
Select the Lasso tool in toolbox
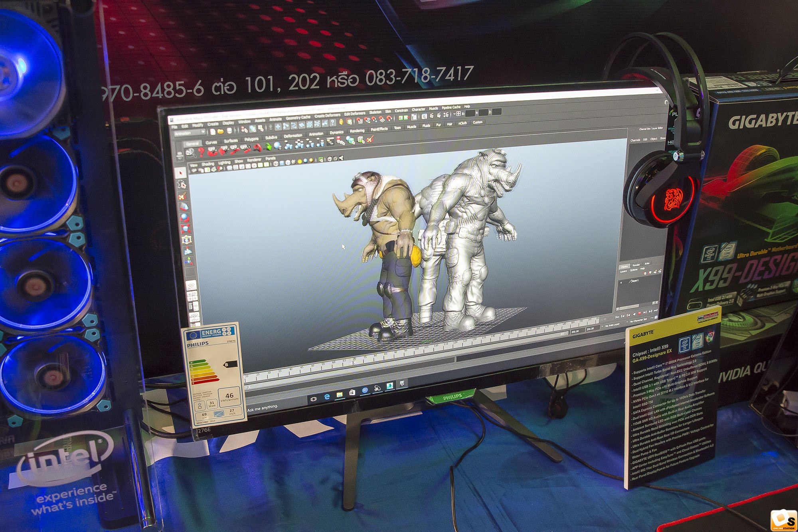182,185
